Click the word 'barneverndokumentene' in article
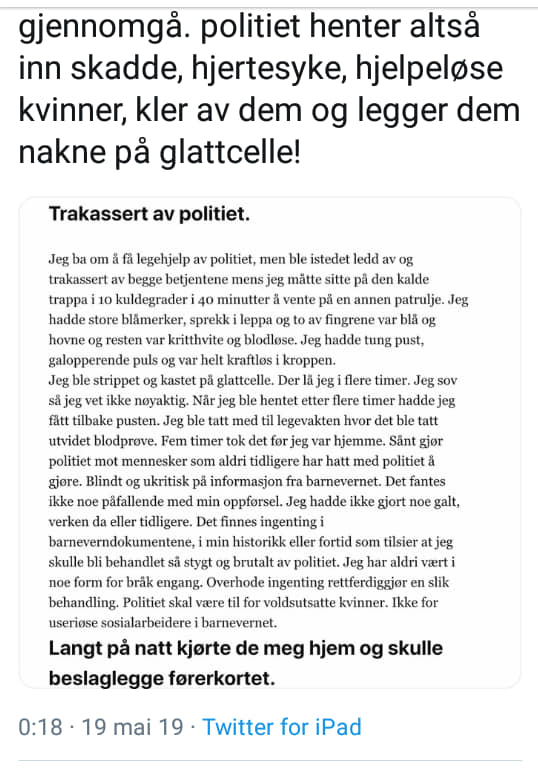This screenshot has width=538, height=773. coord(121,542)
